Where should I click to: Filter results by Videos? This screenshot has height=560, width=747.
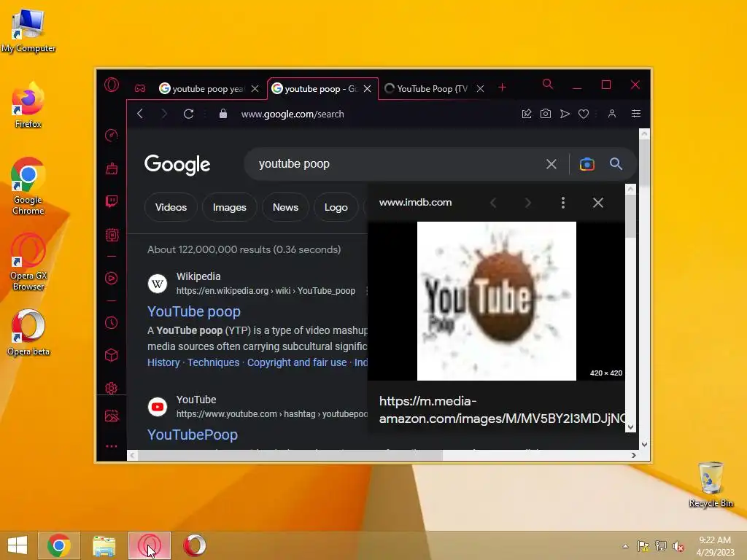pyautogui.click(x=171, y=208)
